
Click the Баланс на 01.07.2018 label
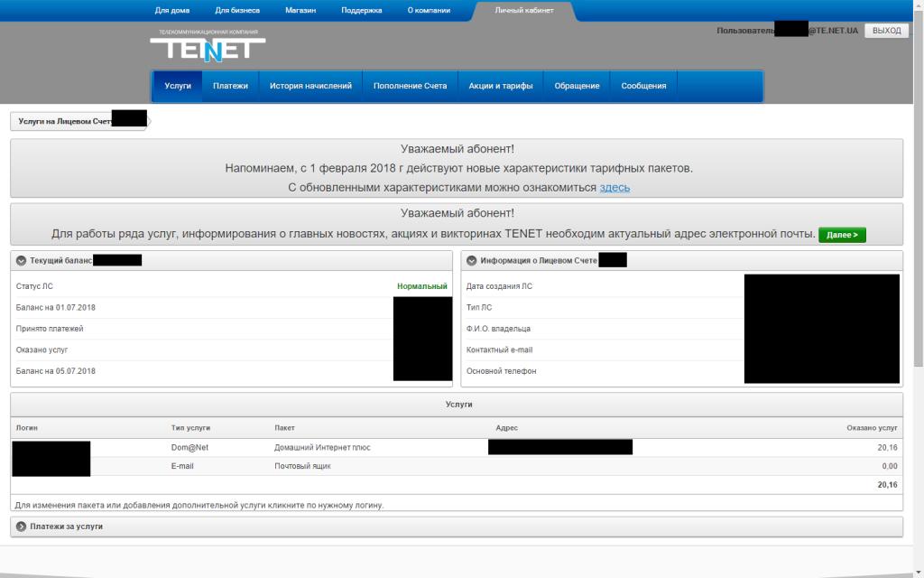(x=55, y=308)
